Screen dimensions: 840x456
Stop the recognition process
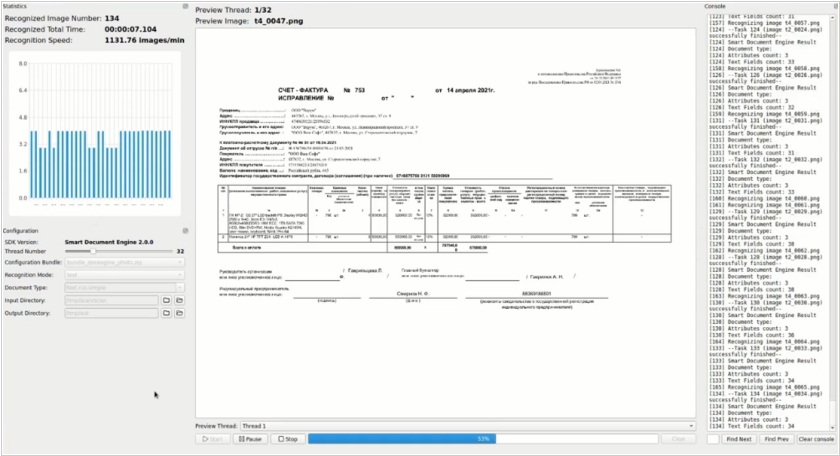[288, 439]
